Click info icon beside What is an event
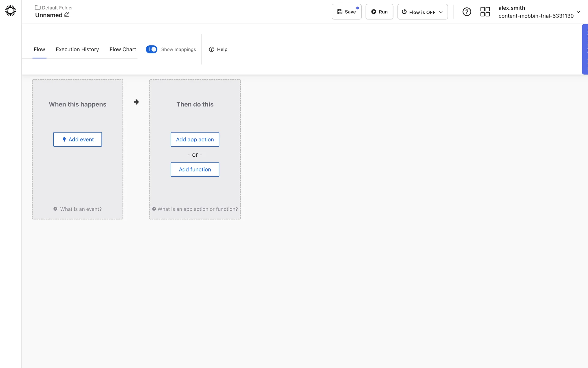The width and height of the screenshot is (588, 368). tap(55, 209)
